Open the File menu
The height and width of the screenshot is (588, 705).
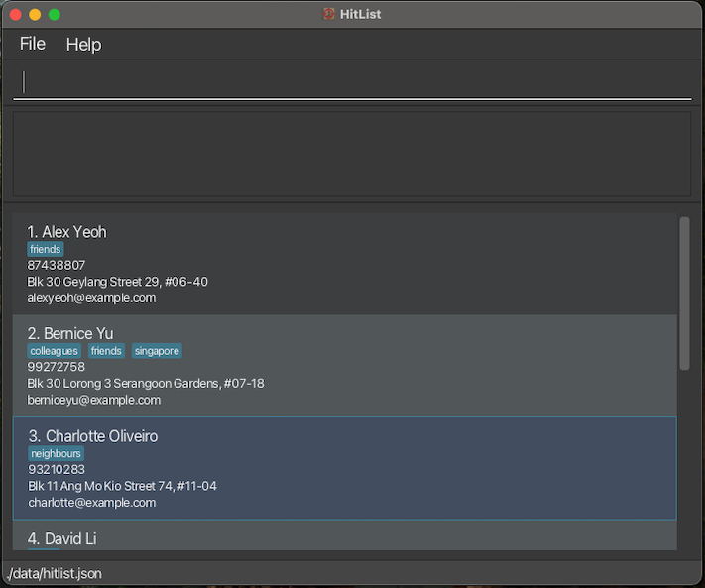33,44
